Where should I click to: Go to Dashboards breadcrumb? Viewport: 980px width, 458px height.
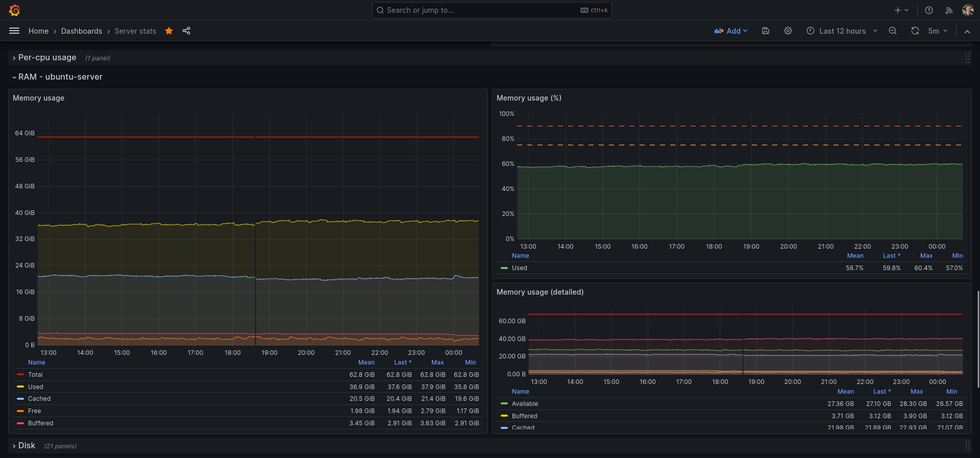[82, 31]
